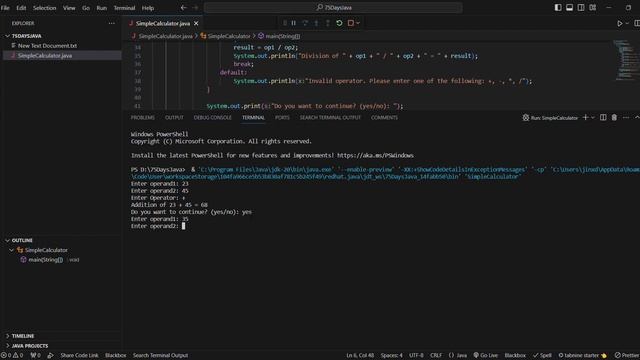Open Explorer more actions ellipsis
Image resolution: width=640 pixels, height=360 pixels.
tap(111, 23)
